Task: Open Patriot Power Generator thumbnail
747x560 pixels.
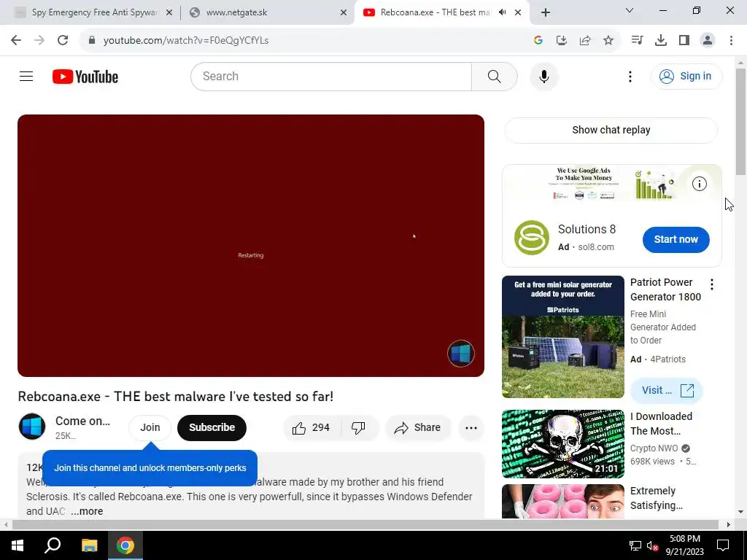Action: [562, 337]
